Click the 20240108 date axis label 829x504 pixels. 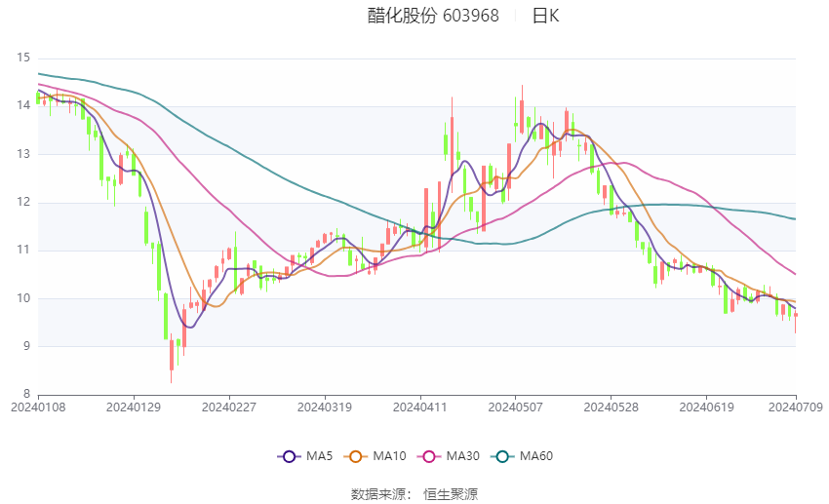click(x=38, y=407)
